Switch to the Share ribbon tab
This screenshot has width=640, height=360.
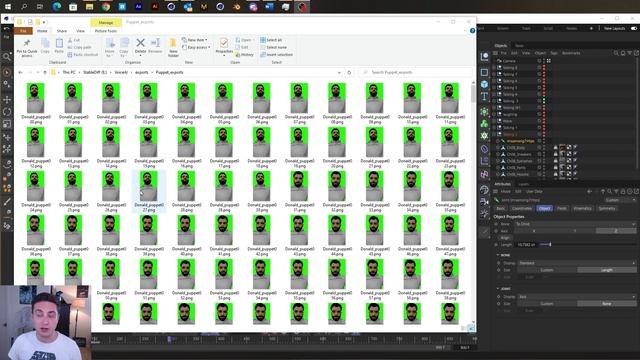click(x=62, y=31)
